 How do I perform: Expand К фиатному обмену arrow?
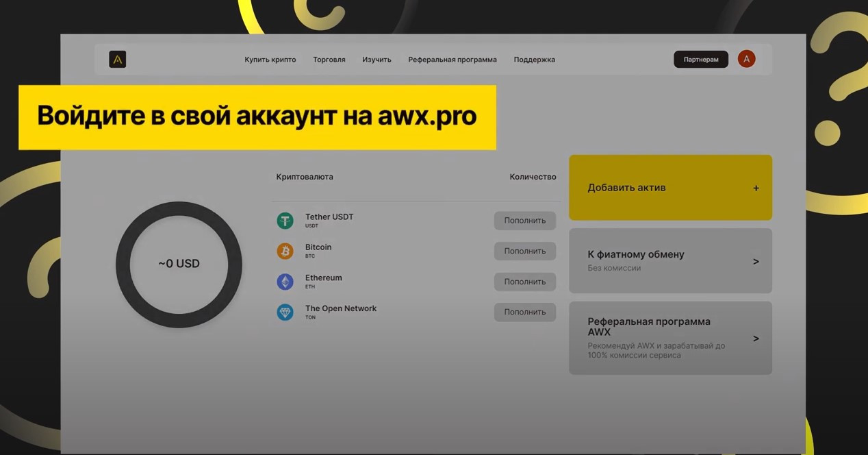pyautogui.click(x=756, y=261)
